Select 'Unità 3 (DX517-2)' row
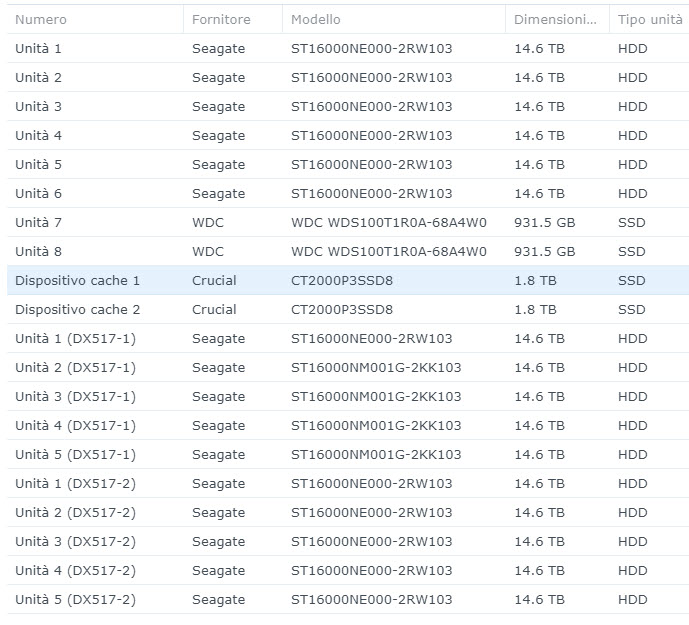The image size is (689, 625). coord(348,541)
